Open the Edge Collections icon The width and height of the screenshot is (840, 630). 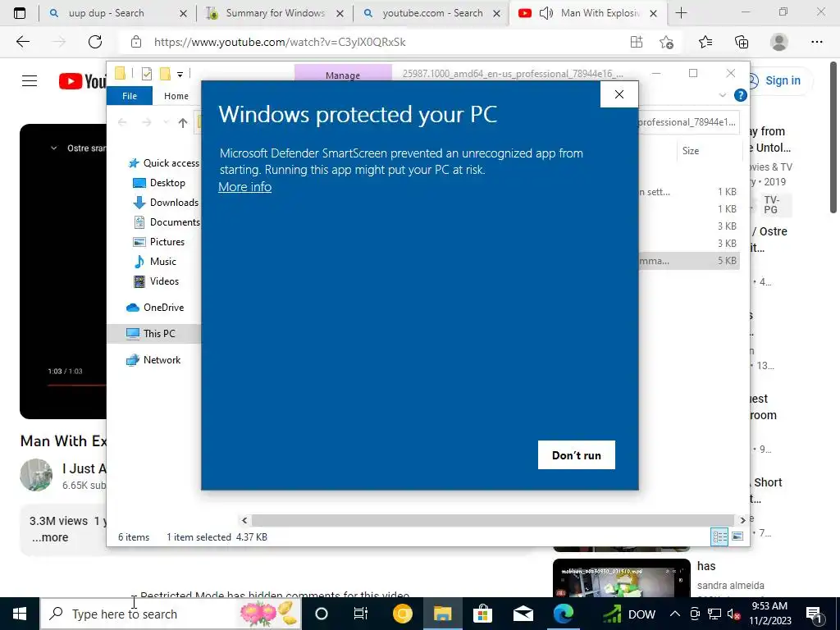[x=742, y=42]
